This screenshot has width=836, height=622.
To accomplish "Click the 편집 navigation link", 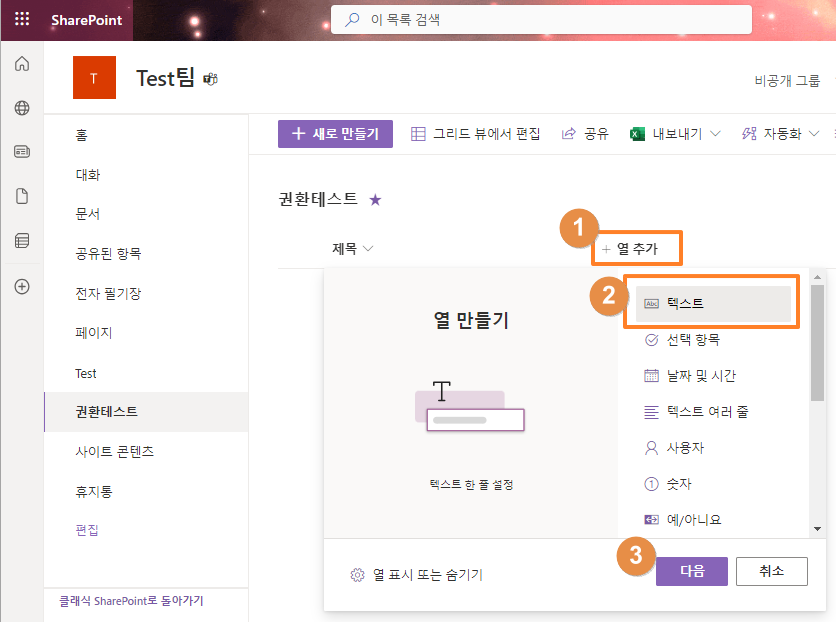I will pos(87,530).
